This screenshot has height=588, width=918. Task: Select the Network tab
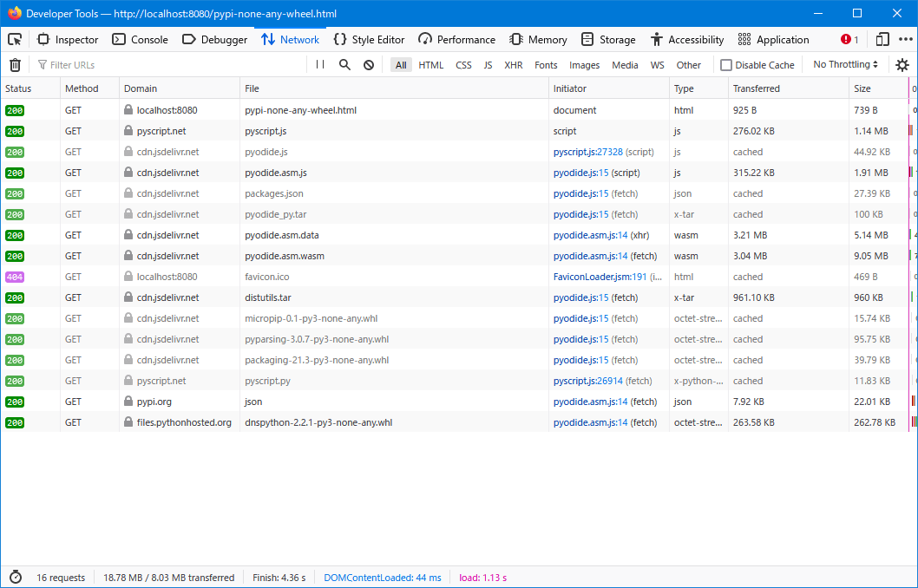291,40
